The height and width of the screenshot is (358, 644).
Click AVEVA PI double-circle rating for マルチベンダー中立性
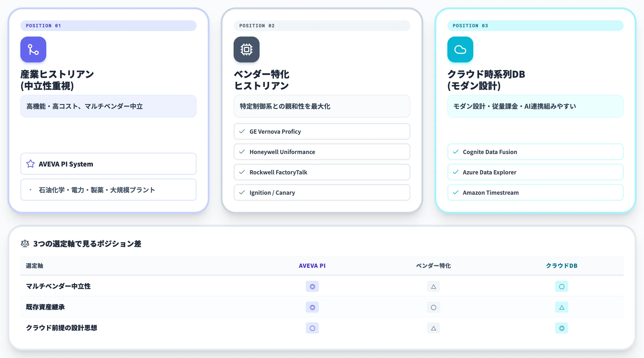312,287
